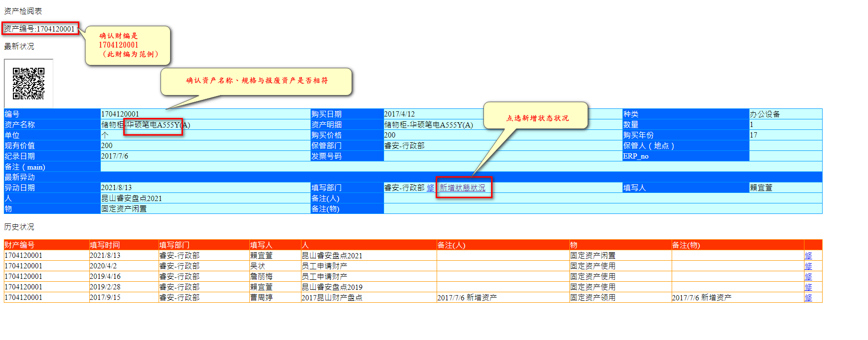Viewport: 868px width, 340px height.
Task: Click the 填写时间 column header in the history table
Action: (x=105, y=245)
